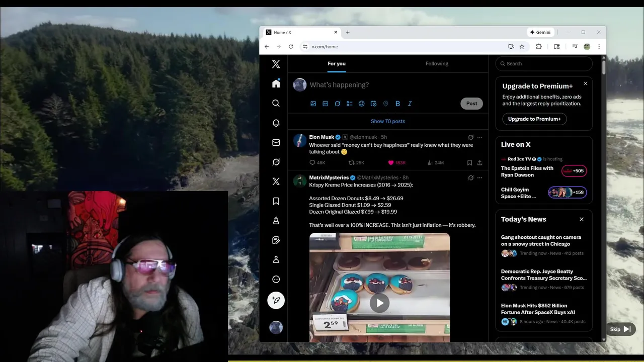The image size is (644, 362).
Task: Add media image to the new post
Action: 313,104
